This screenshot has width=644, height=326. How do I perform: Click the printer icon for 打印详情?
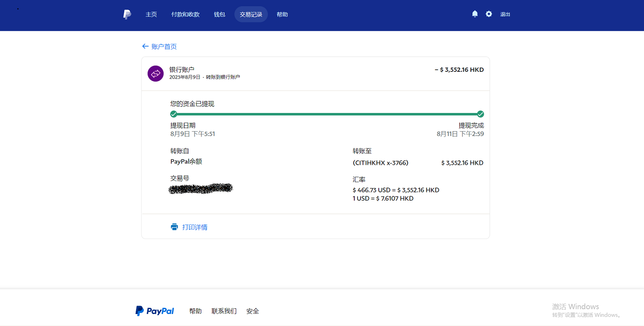click(x=175, y=227)
